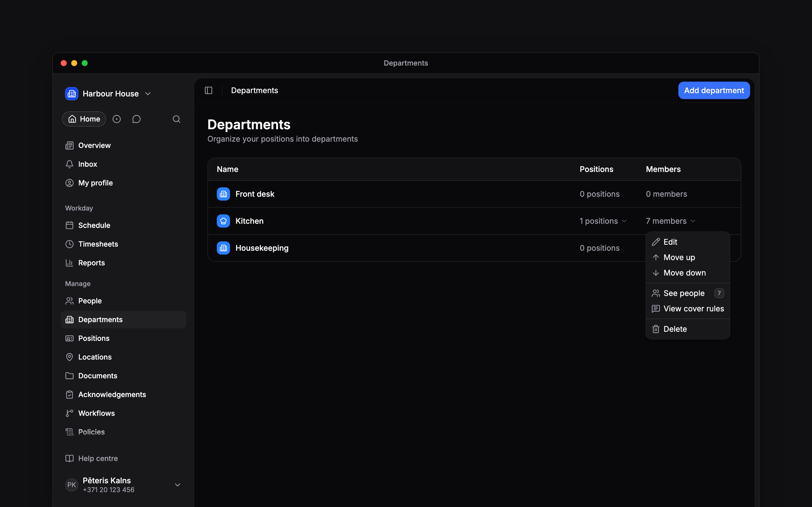
Task: Expand Kitchen's 1 positions dropdown
Action: tap(603, 221)
